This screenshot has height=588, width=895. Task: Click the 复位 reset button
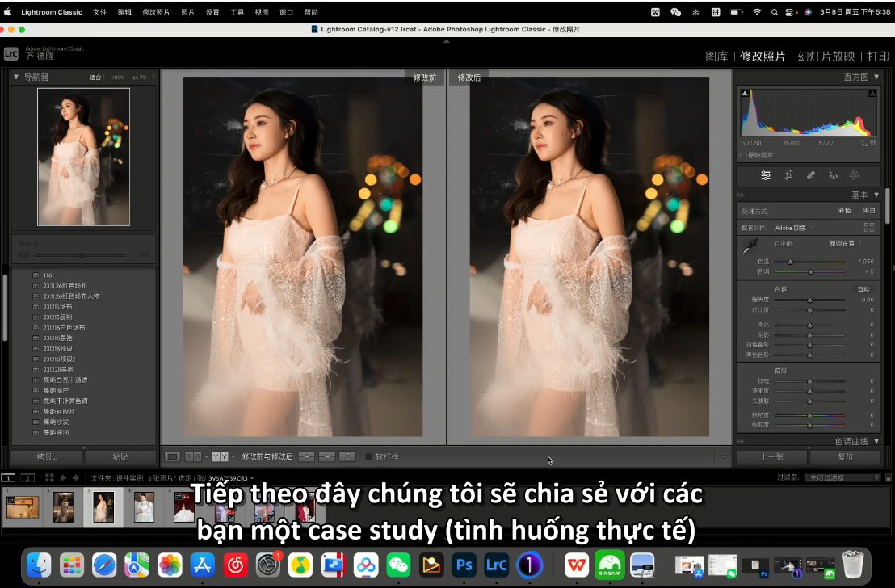[845, 456]
